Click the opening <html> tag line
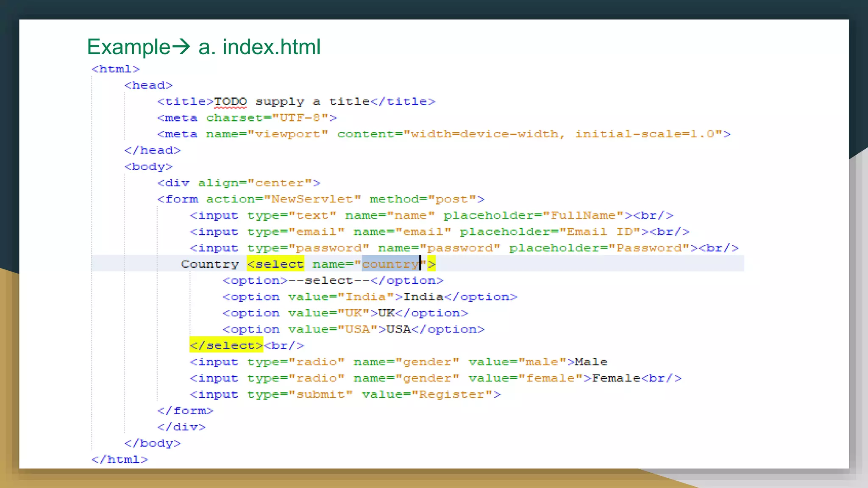868x488 pixels. 115,69
